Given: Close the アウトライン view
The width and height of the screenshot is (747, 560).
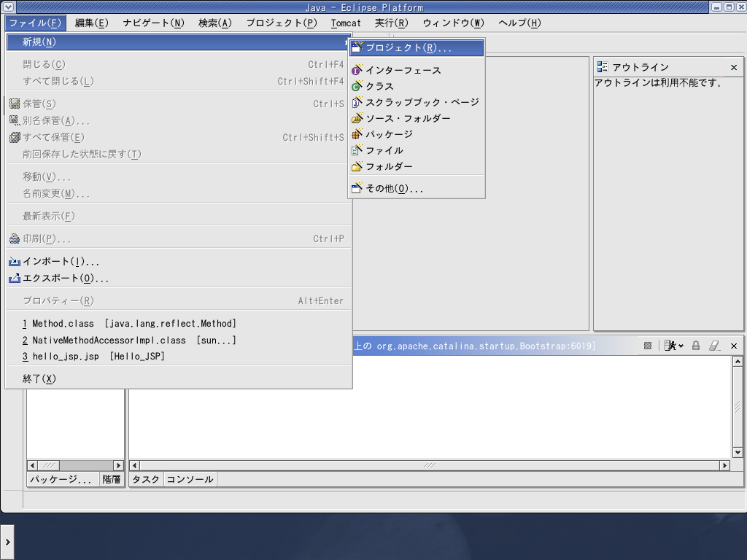Looking at the screenshot, I should (734, 68).
